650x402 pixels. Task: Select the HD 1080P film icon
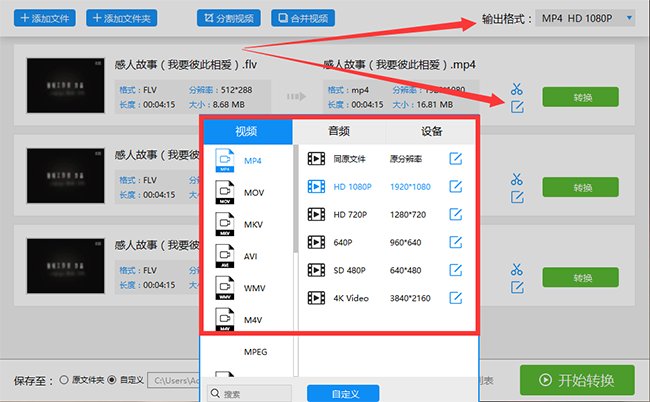(x=316, y=186)
